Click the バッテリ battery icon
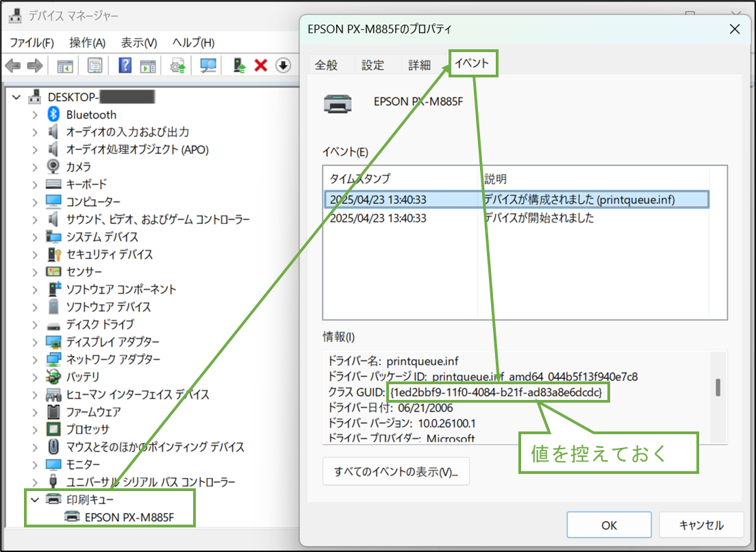The width and height of the screenshot is (756, 552). pyautogui.click(x=53, y=377)
